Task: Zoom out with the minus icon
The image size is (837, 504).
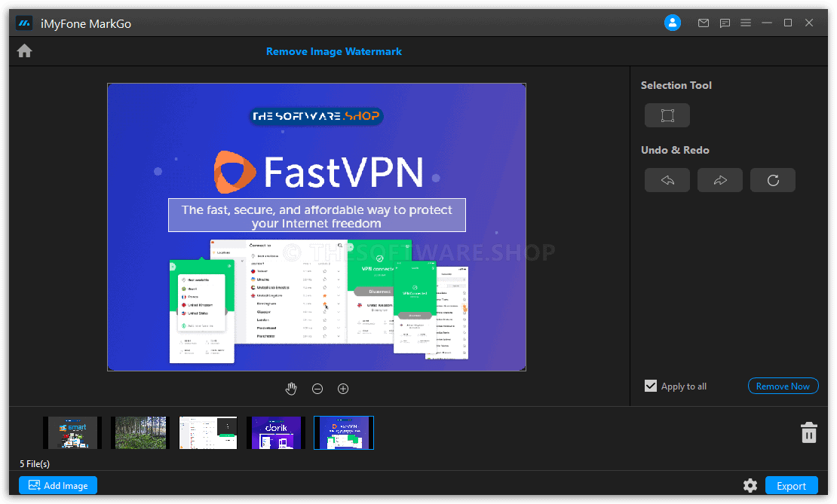Action: click(317, 389)
